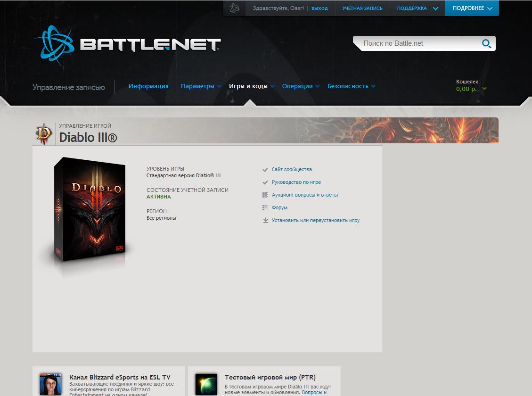
Task: Expand the Кошелек balance arrow
Action: point(484,89)
